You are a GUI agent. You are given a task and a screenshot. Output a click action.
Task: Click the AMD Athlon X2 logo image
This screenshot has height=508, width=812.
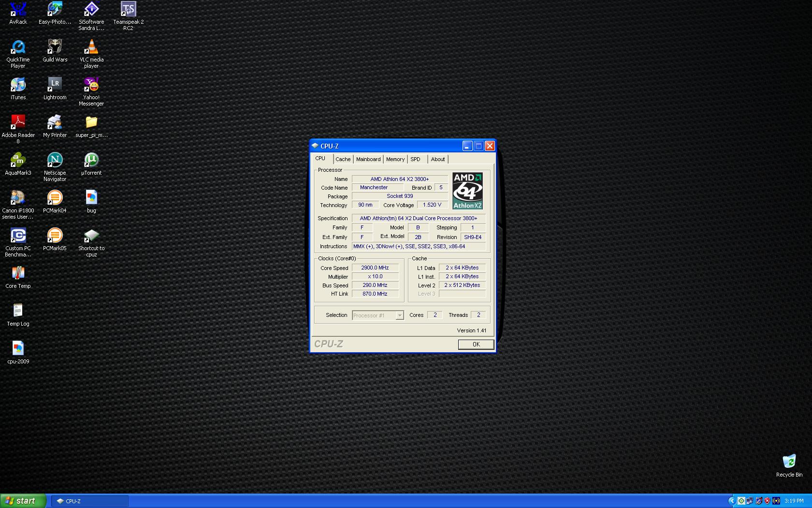[x=467, y=191]
